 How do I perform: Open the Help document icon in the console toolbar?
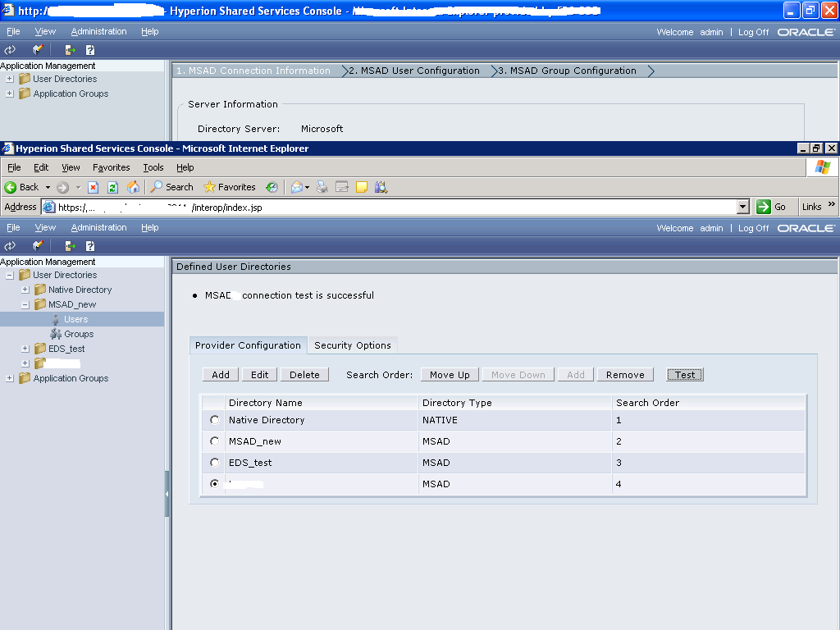(90, 244)
